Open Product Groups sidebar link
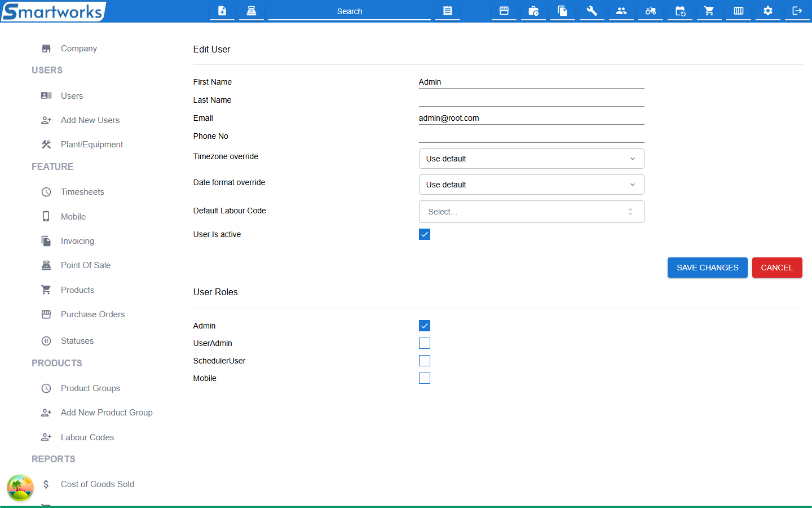Viewport: 812px width, 508px height. [x=90, y=388]
